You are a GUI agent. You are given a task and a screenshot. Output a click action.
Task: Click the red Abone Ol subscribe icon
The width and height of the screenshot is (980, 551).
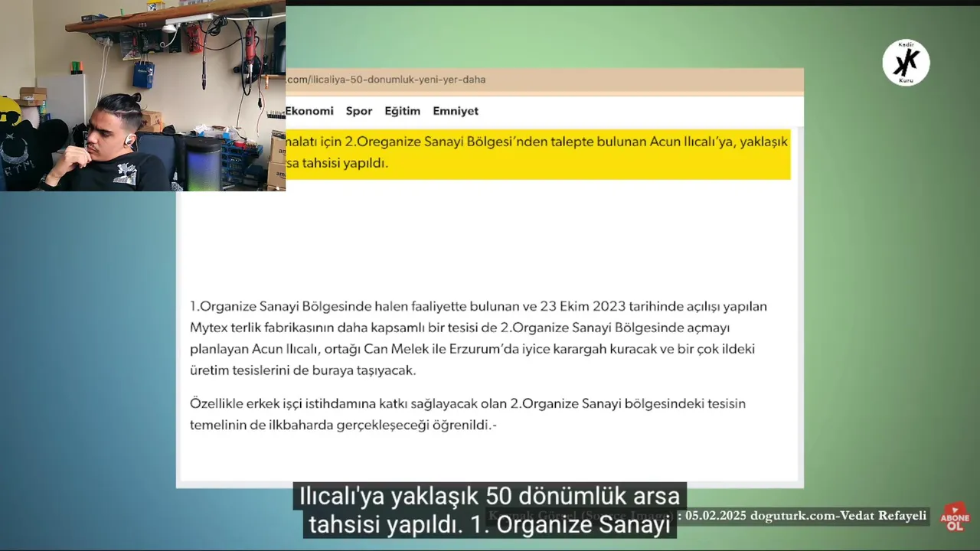click(x=955, y=517)
